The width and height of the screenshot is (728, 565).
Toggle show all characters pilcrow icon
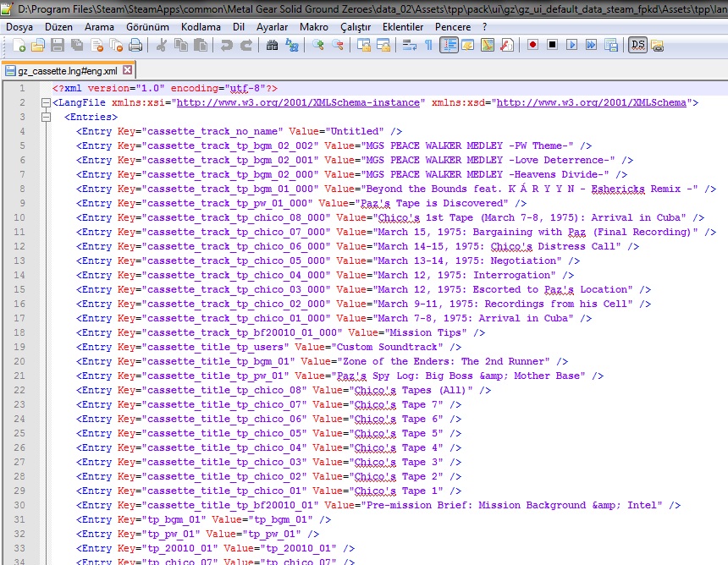428,45
